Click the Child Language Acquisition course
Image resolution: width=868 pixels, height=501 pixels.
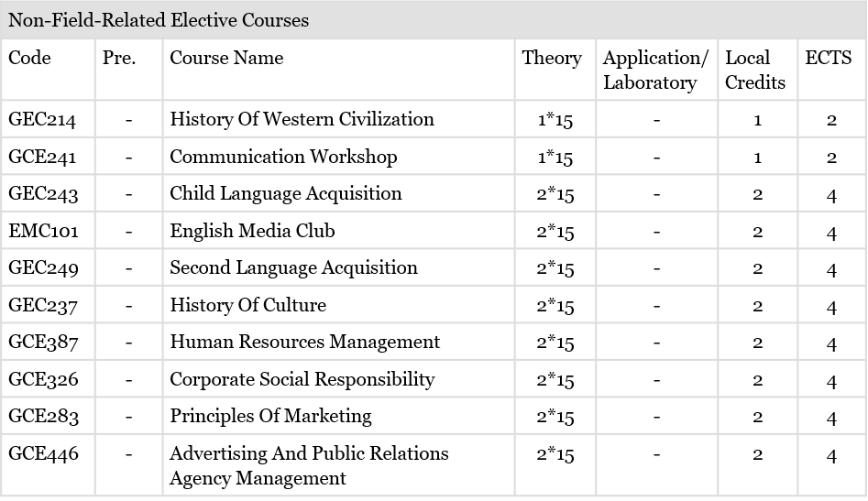pos(285,193)
